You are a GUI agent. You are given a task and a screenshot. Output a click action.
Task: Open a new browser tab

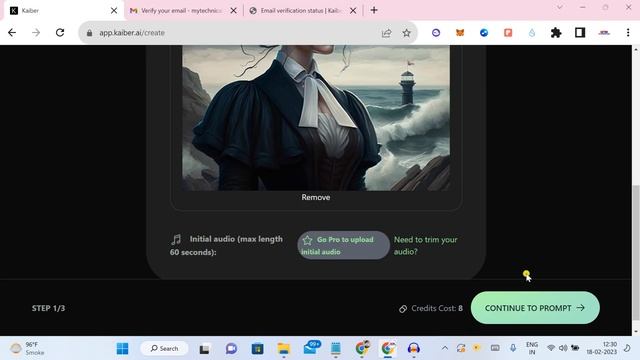click(374, 10)
